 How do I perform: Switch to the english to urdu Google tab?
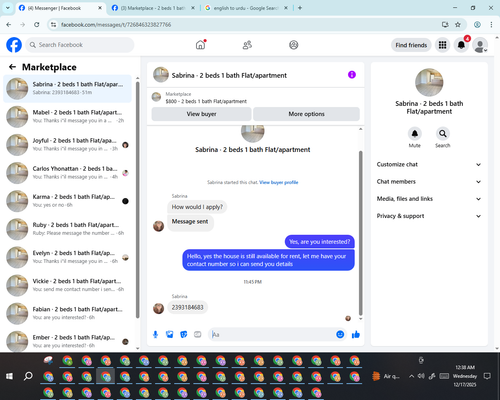click(246, 8)
